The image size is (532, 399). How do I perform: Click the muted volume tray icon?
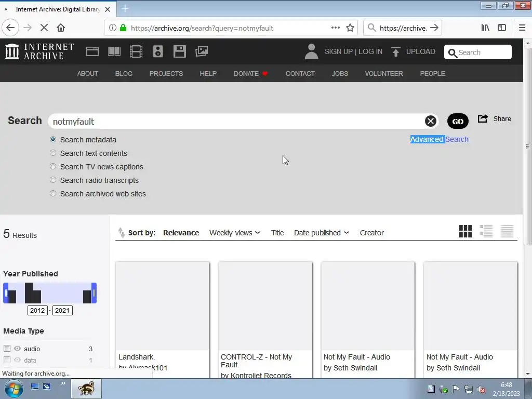481,389
